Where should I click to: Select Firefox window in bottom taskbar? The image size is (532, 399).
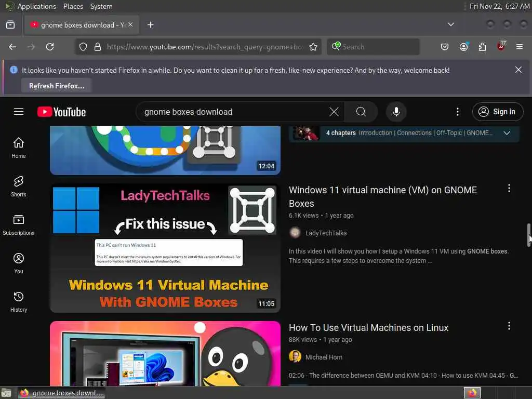click(x=61, y=393)
